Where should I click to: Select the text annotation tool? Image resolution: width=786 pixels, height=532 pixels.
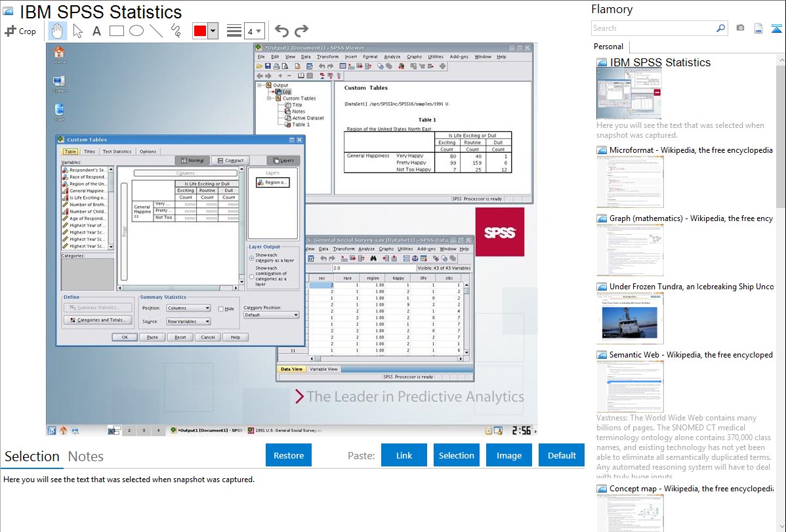pyautogui.click(x=96, y=31)
